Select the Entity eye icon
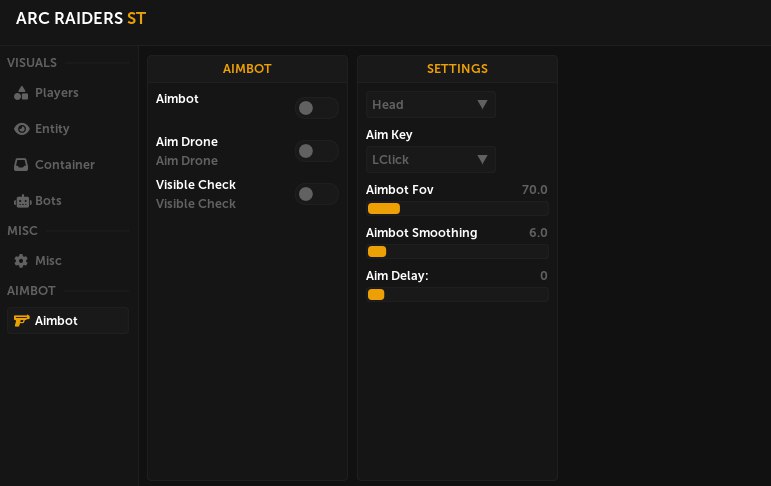This screenshot has height=486, width=771. click(x=21, y=129)
